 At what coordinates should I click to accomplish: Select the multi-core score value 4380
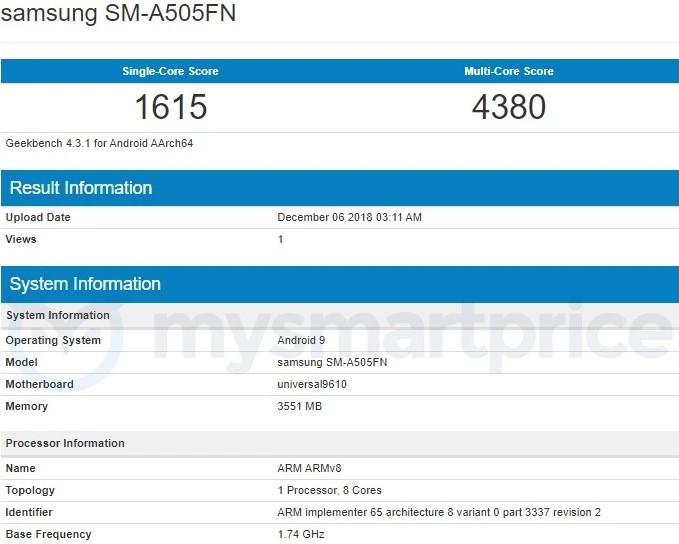click(x=509, y=107)
